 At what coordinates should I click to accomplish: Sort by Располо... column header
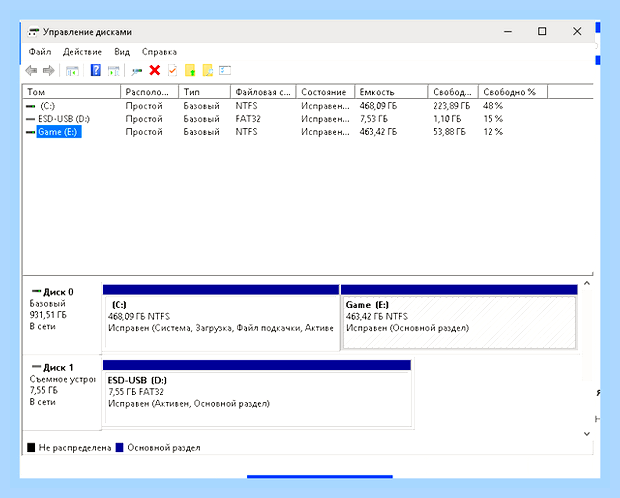[x=149, y=92]
